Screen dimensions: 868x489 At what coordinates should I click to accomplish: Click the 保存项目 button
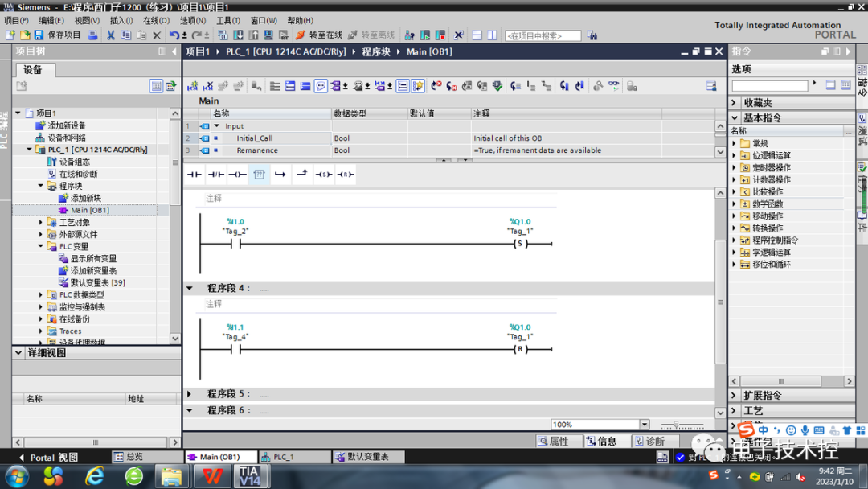55,34
